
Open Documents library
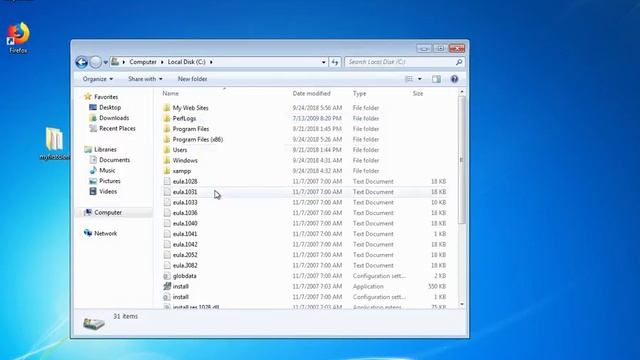[x=114, y=160]
